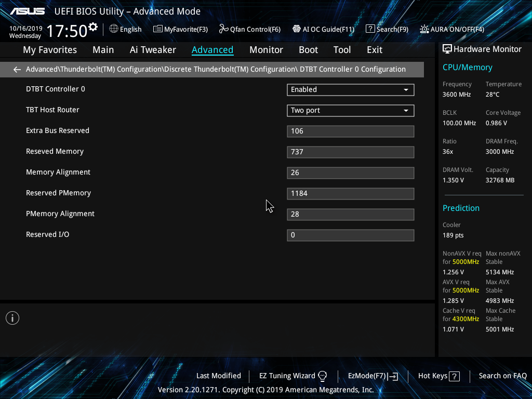Switch to the Main tab

tap(103, 50)
